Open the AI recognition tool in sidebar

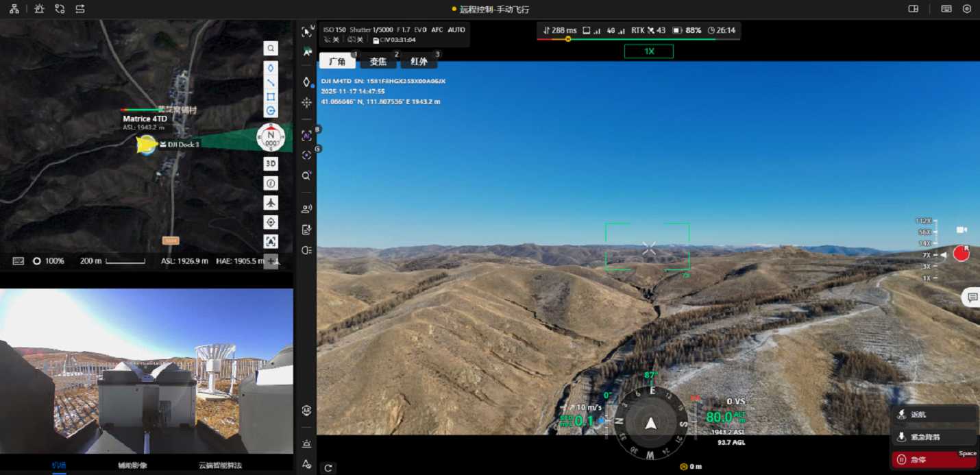[306, 136]
